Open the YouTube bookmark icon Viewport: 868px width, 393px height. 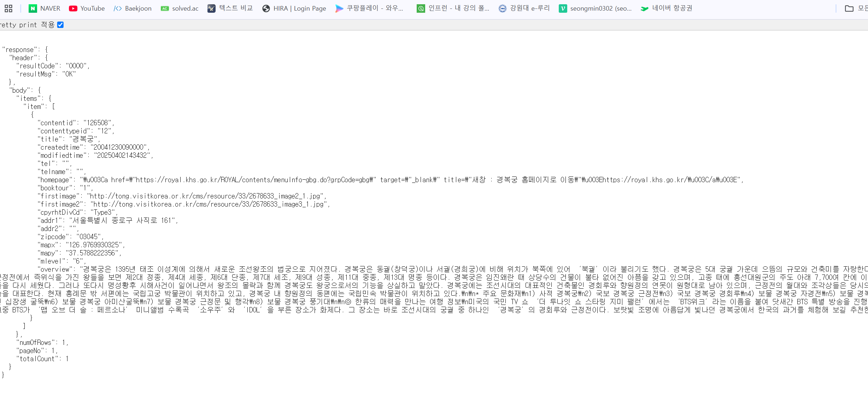point(73,8)
